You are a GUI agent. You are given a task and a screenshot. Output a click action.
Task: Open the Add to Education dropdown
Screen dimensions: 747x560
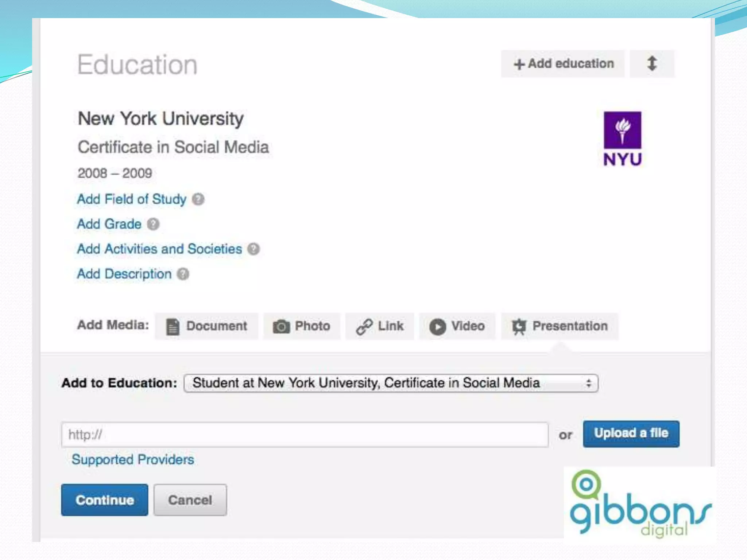click(x=391, y=383)
